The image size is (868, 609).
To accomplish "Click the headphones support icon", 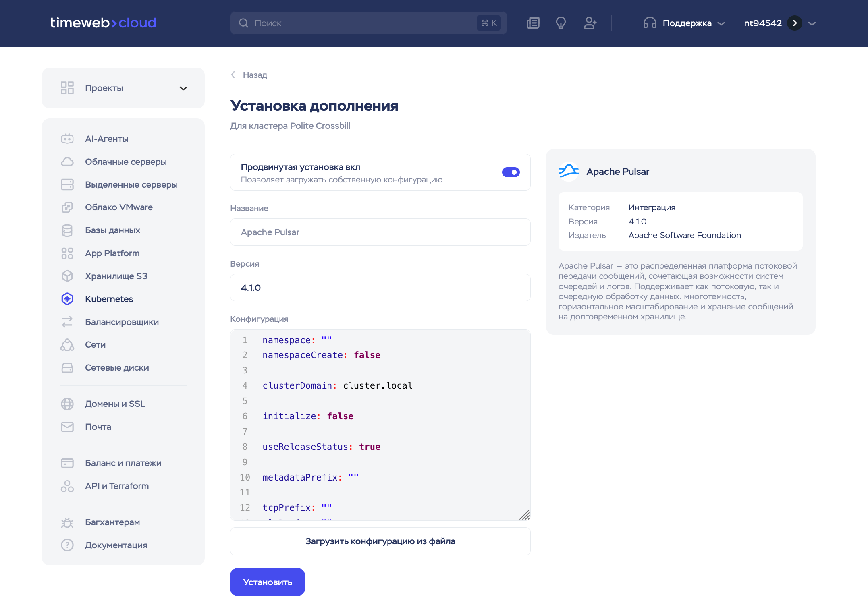I will point(650,23).
